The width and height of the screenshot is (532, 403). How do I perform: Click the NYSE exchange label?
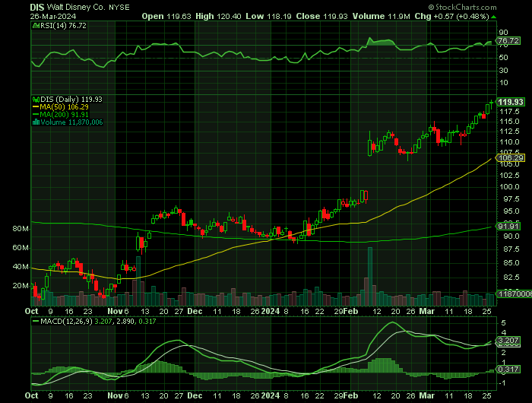pyautogui.click(x=119, y=8)
